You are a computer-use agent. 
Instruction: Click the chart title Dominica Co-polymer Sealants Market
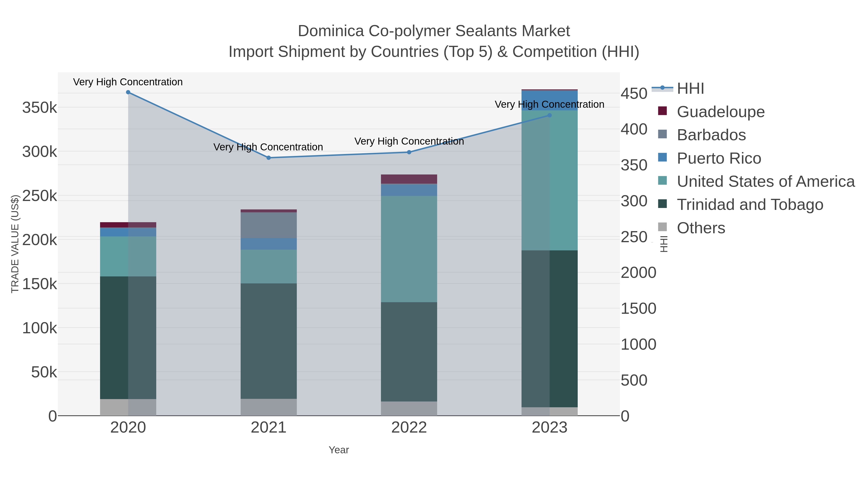pyautogui.click(x=434, y=31)
